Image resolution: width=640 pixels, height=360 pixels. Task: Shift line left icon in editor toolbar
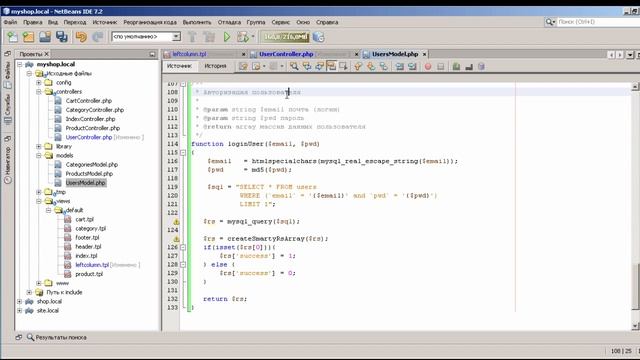(400, 66)
